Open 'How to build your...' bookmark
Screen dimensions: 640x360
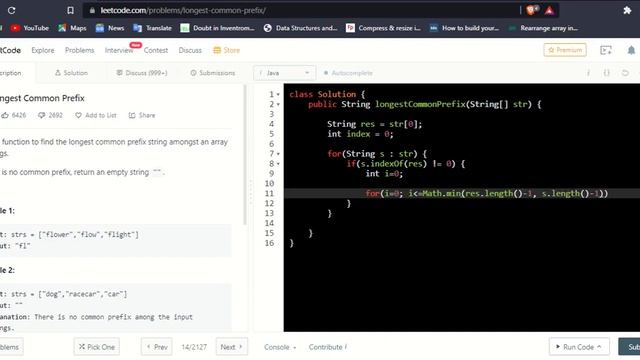pos(464,28)
